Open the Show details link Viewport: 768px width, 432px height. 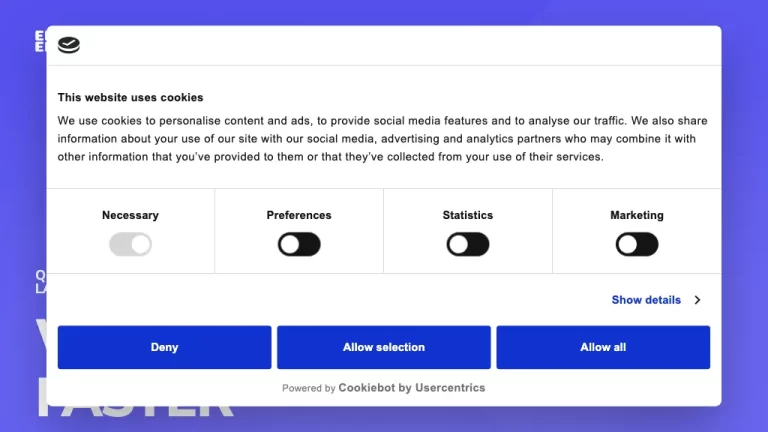tap(646, 300)
